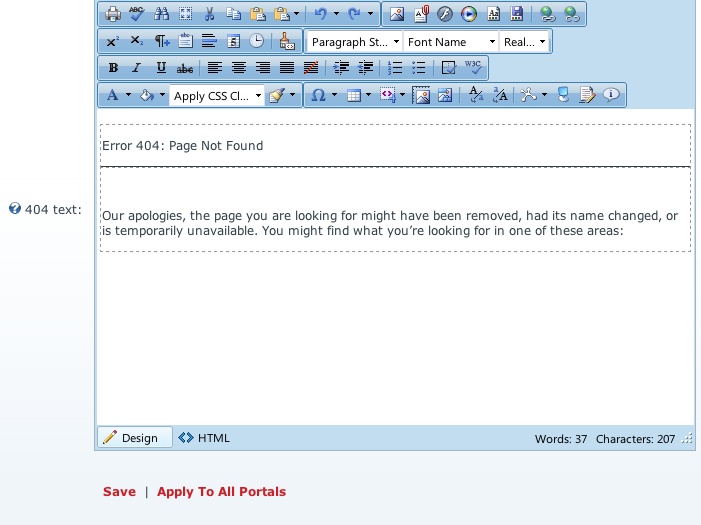Open the font color dropdown arrow
This screenshot has width=701, height=525.
[128, 95]
